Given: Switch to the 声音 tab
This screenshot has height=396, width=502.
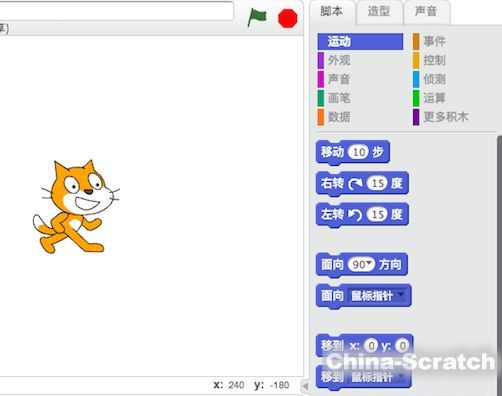Looking at the screenshot, I should [426, 11].
